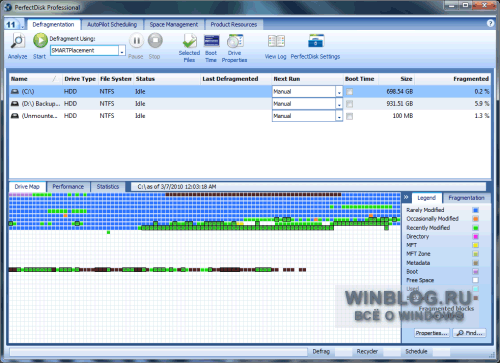The image size is (500, 363).
Task: Click the Pause button icon
Action: [136, 41]
